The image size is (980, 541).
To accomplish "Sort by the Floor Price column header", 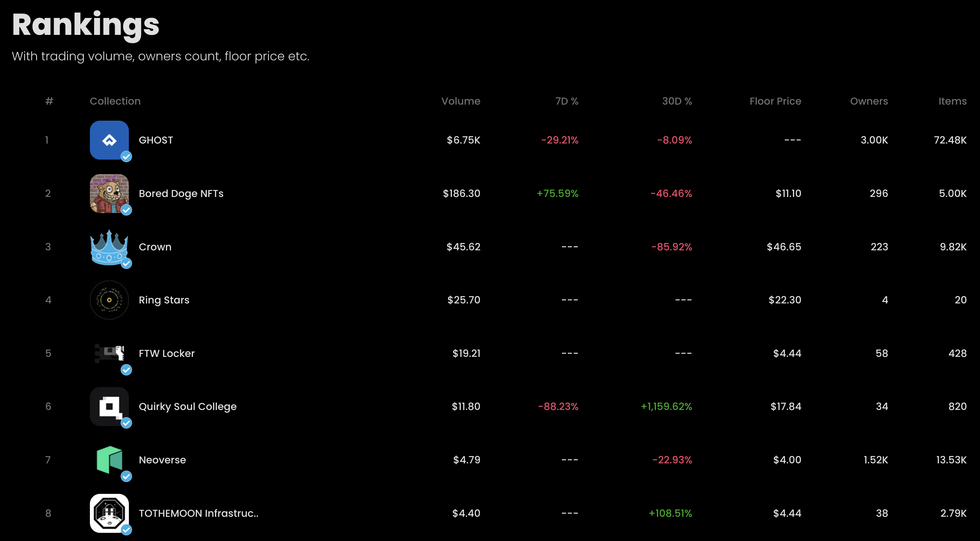I will [x=775, y=101].
